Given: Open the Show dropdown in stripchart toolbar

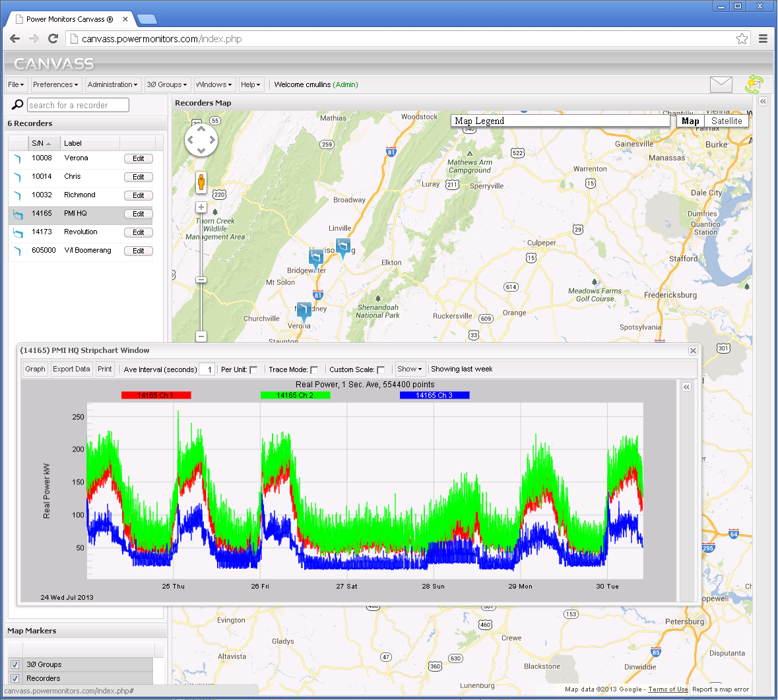Looking at the screenshot, I should tap(409, 369).
